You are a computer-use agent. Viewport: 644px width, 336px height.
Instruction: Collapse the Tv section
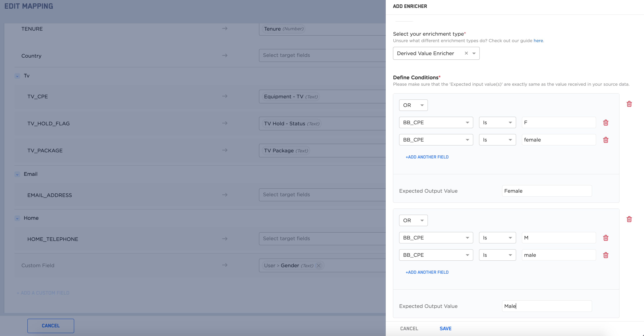(17, 76)
